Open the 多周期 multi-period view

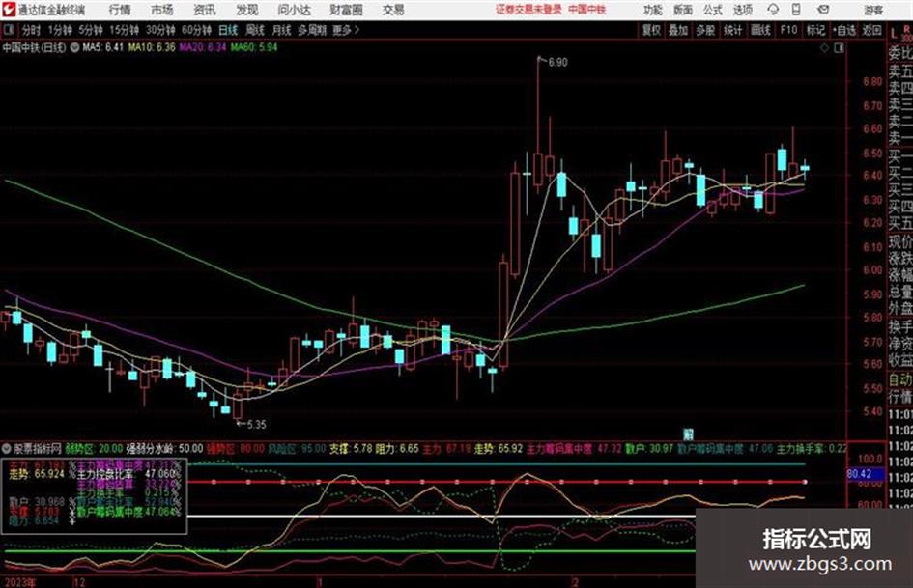[313, 30]
